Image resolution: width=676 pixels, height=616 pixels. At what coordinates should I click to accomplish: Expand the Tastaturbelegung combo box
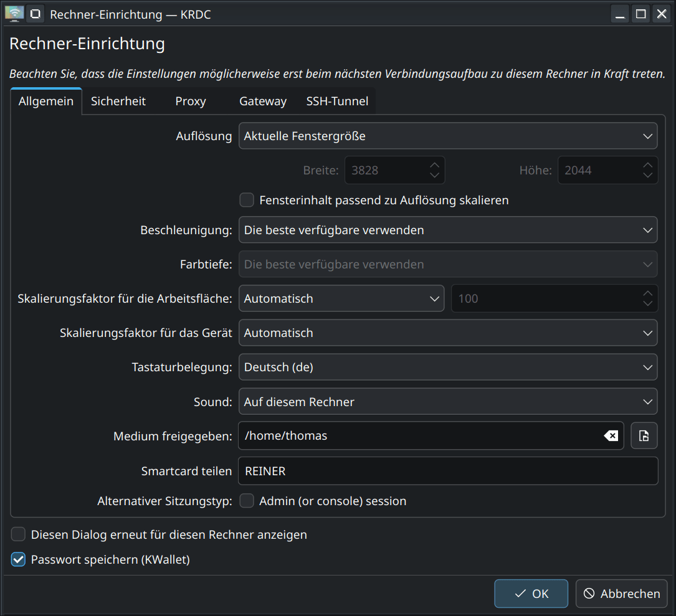[x=447, y=367]
